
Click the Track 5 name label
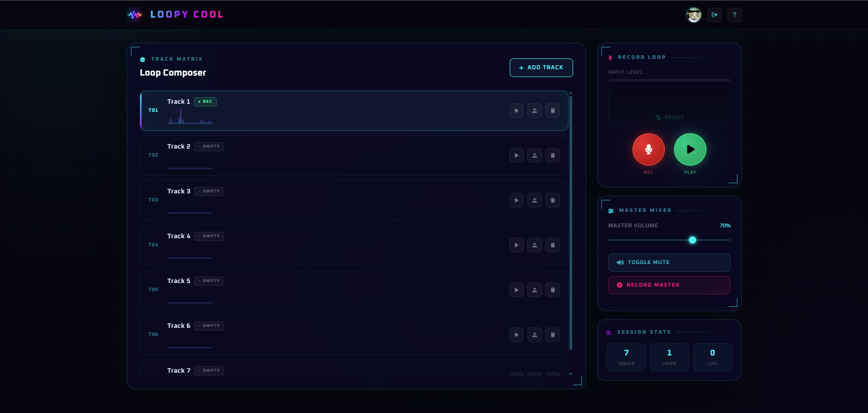pos(179,281)
